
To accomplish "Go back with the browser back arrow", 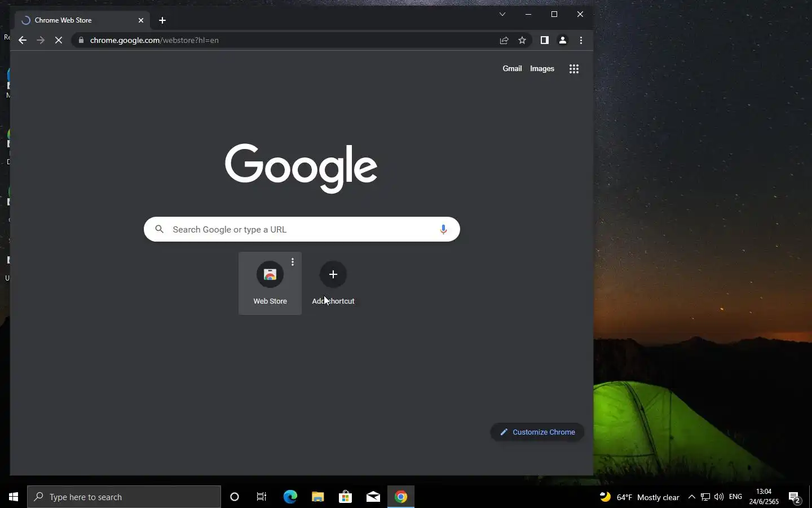I will (x=23, y=40).
